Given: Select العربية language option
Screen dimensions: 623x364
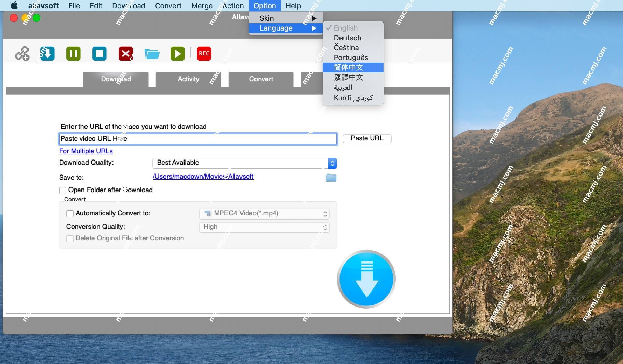Looking at the screenshot, I should [353, 88].
